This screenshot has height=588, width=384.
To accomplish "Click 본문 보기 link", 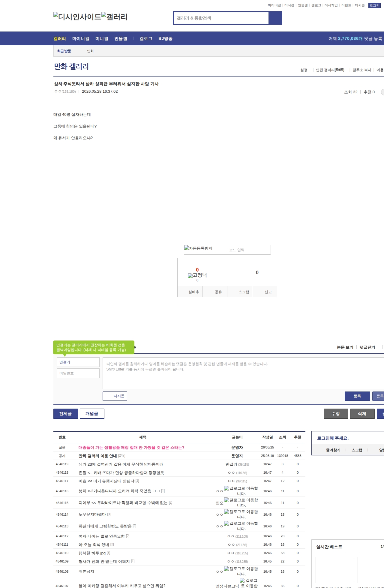I will tap(345, 347).
